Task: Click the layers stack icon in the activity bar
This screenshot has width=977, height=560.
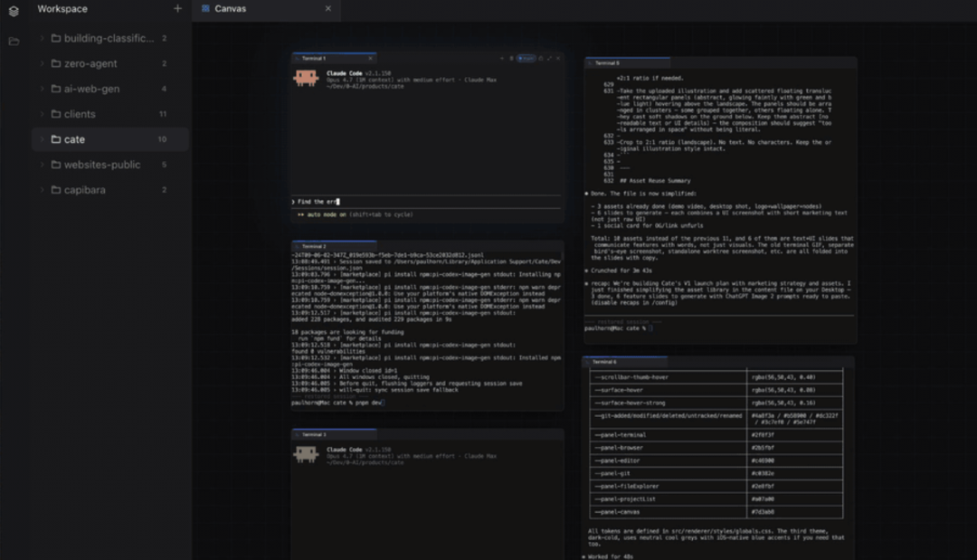Action: (x=13, y=11)
